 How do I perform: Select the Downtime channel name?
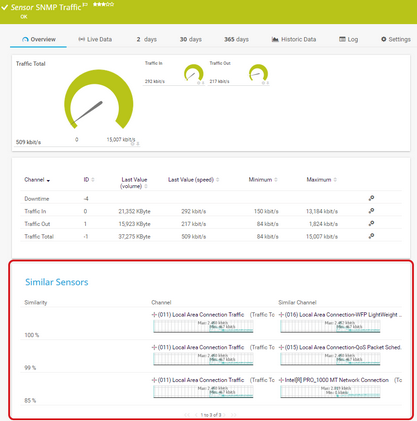point(37,199)
